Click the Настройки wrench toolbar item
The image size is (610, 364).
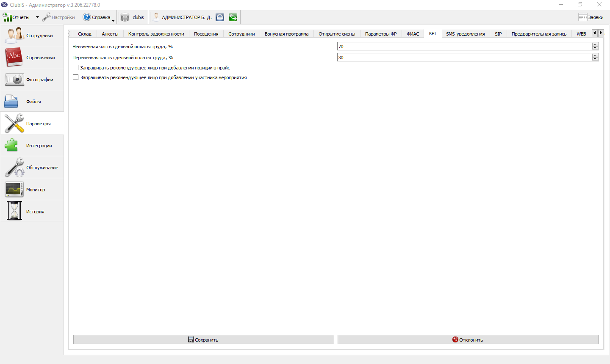coord(58,17)
